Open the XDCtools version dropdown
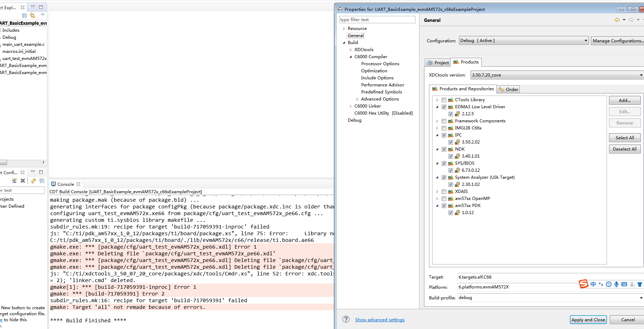Image resolution: width=644 pixels, height=329 pixels. coord(557,75)
